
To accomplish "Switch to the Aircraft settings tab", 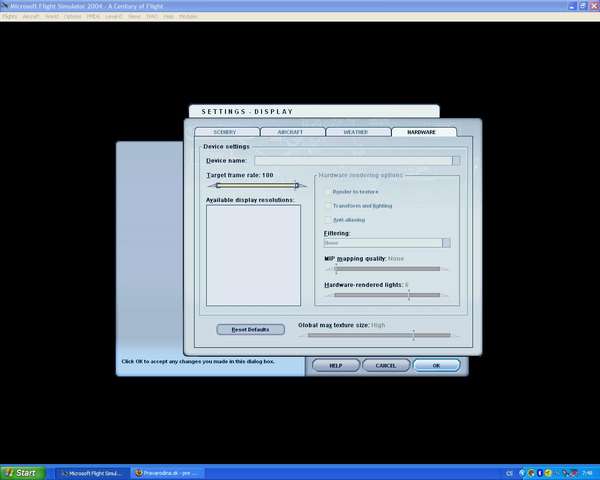I will 292,132.
